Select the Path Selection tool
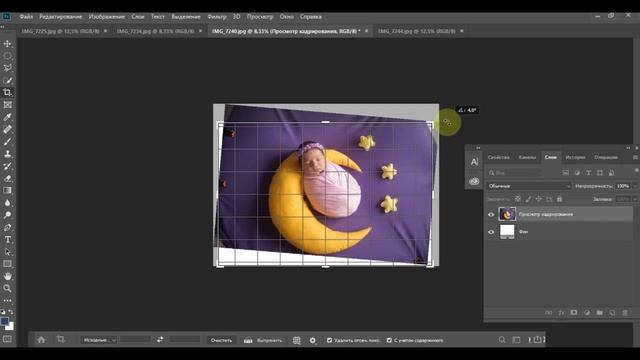The width and height of the screenshot is (640, 360). click(7, 252)
